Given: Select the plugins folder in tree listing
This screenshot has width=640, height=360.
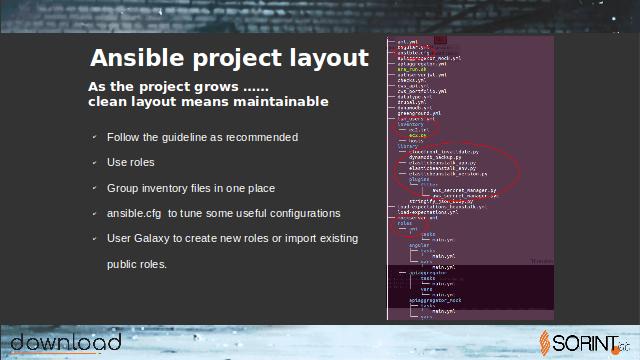Looking at the screenshot, I should click(x=419, y=179).
